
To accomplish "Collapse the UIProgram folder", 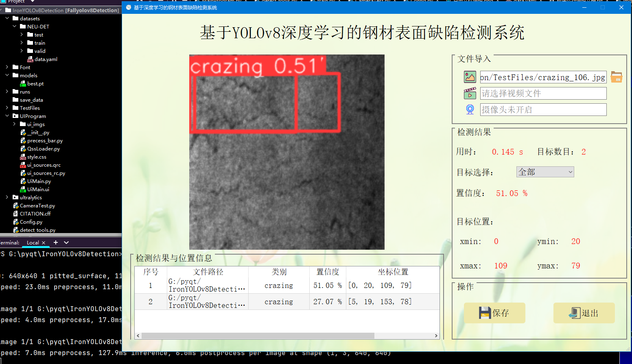I will tap(7, 116).
